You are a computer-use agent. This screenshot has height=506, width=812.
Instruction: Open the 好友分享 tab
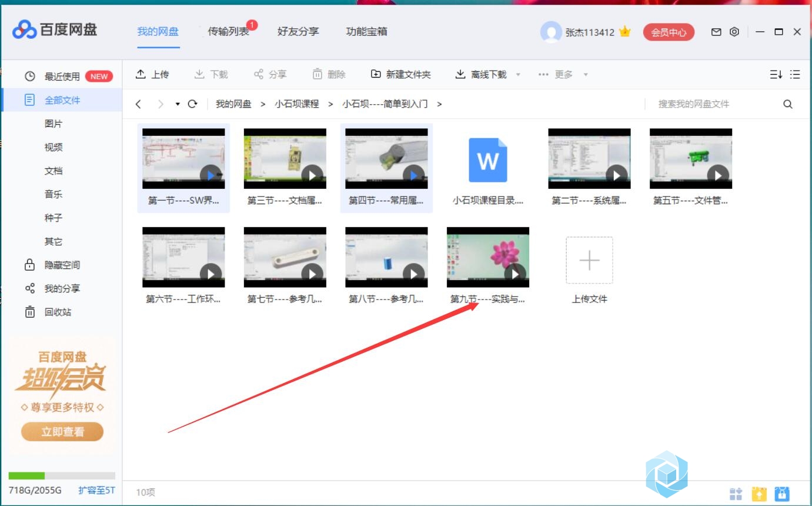(x=298, y=32)
